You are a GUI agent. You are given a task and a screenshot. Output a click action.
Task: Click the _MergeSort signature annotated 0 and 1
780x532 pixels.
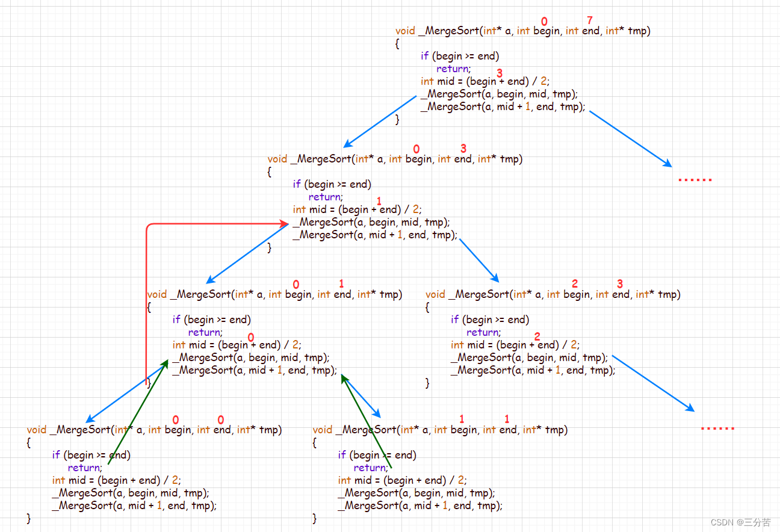point(275,294)
